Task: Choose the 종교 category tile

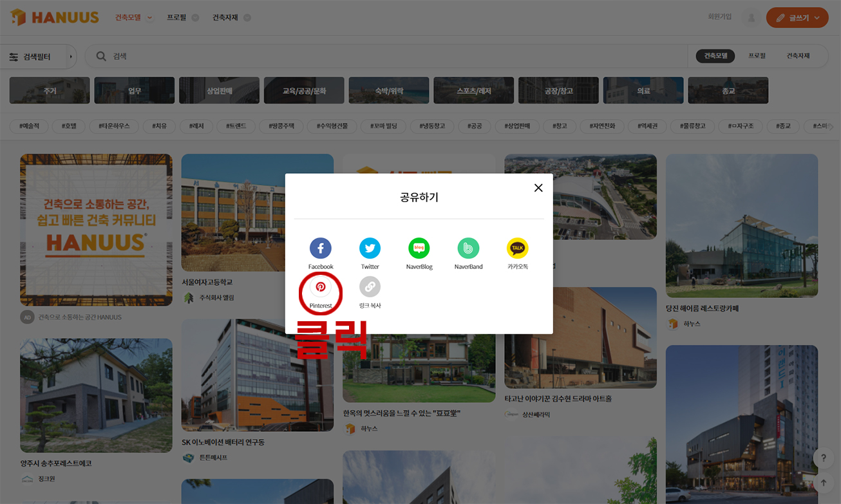Action: (x=728, y=91)
